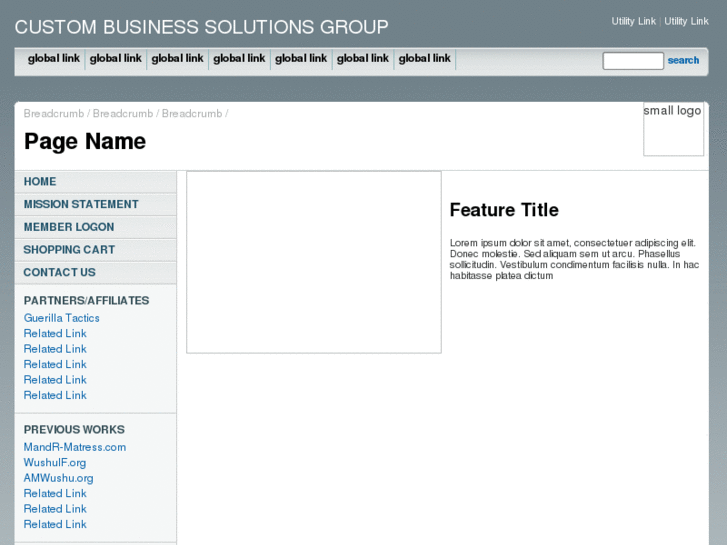The width and height of the screenshot is (727, 545).
Task: Go to MISSION STATEMENT page
Action: pos(81,204)
